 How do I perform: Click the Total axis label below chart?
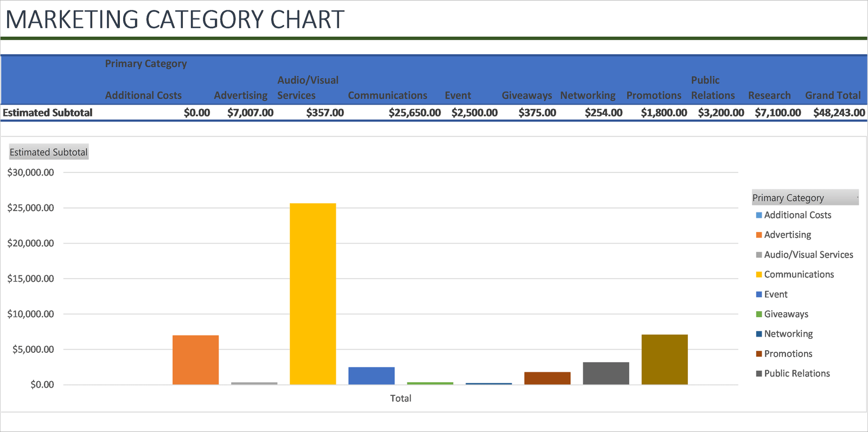(x=400, y=398)
